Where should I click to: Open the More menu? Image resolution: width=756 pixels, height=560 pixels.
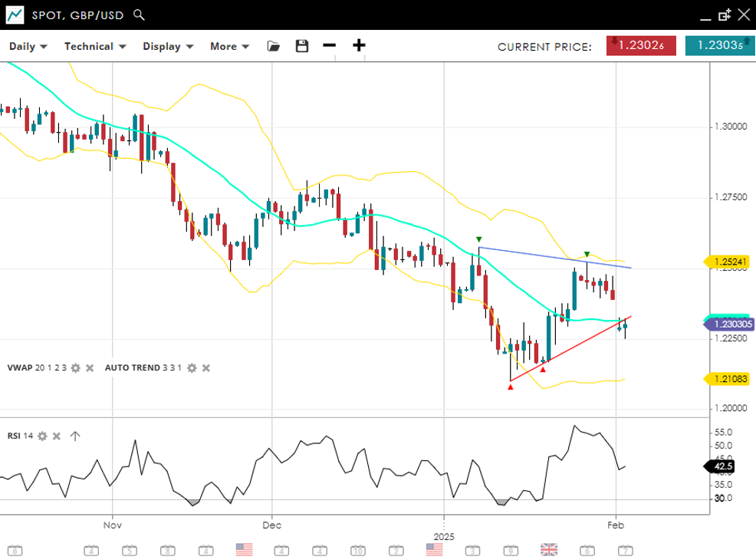[x=229, y=46]
